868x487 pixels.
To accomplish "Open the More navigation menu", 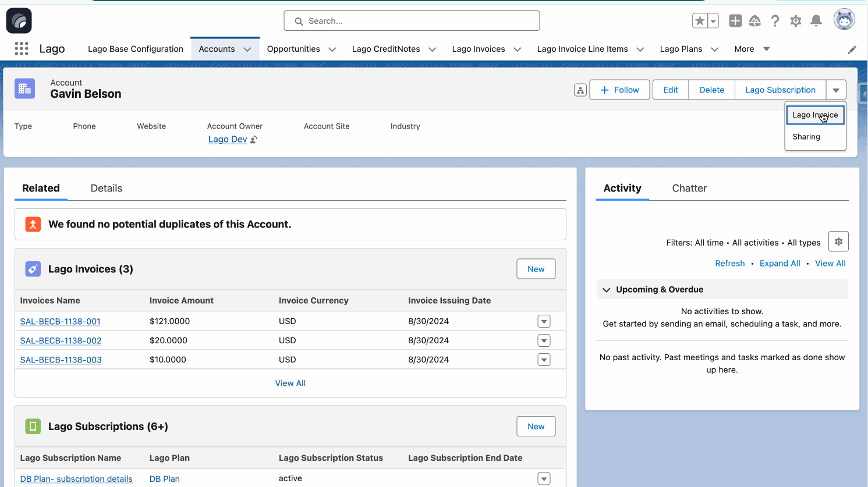I will 752,49.
